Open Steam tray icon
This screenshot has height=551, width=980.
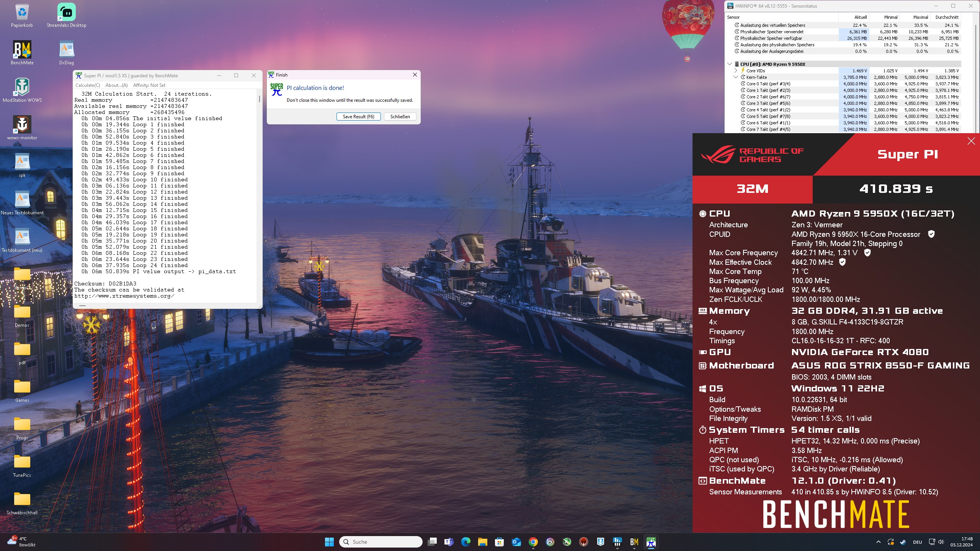point(903,542)
